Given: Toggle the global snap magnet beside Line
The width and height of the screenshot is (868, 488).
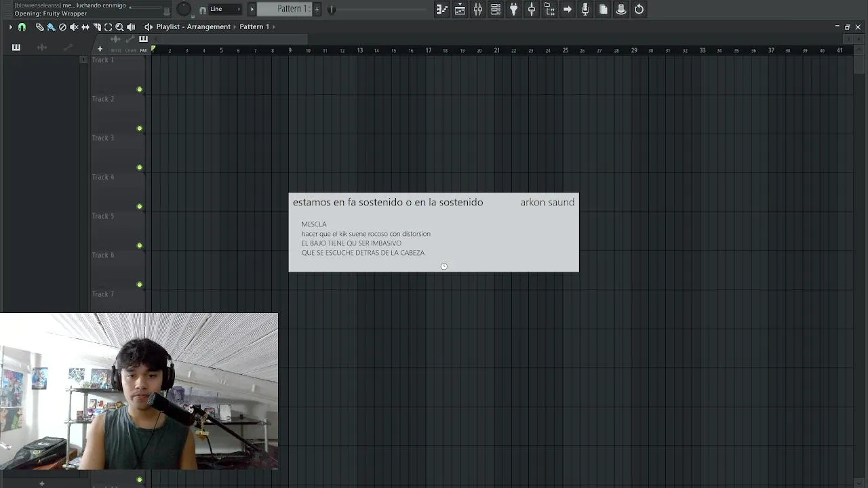Looking at the screenshot, I should point(202,9).
